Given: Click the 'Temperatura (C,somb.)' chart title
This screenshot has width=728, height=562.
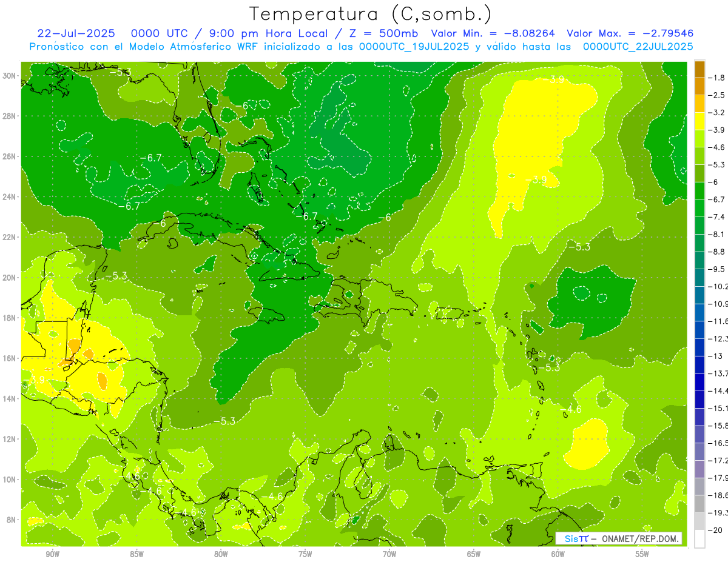Looking at the screenshot, I should pyautogui.click(x=371, y=15).
